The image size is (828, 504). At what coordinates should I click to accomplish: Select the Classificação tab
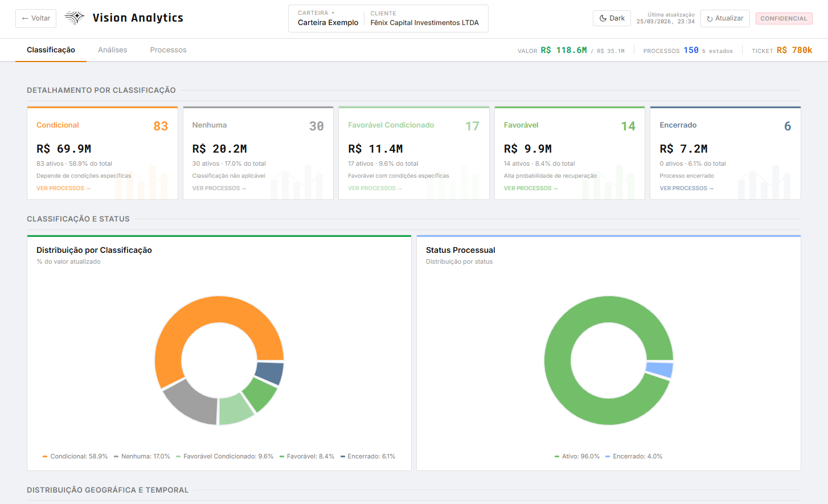pyautogui.click(x=51, y=50)
